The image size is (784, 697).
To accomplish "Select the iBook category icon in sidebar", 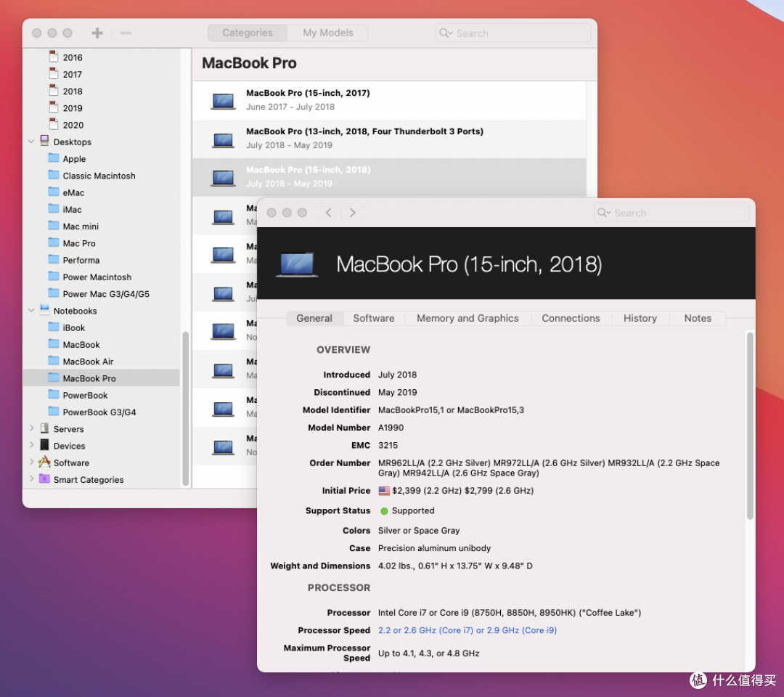I will click(54, 327).
